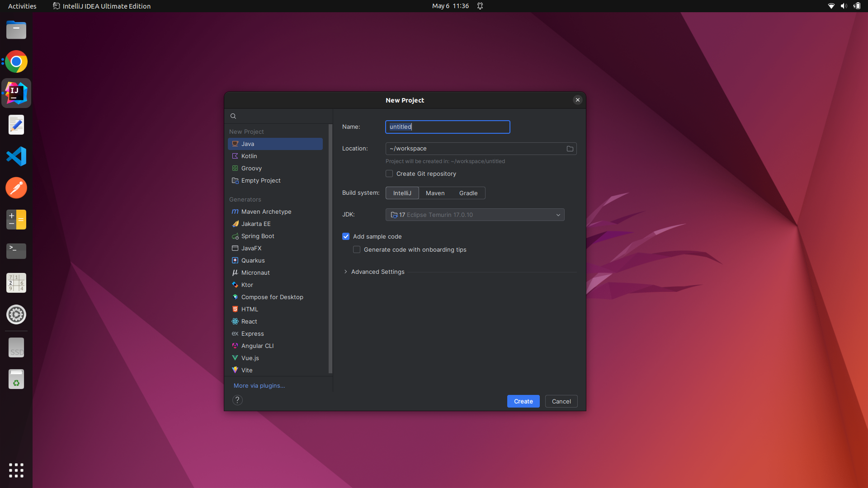
Task: Switch build system to Gradle
Action: click(x=468, y=193)
